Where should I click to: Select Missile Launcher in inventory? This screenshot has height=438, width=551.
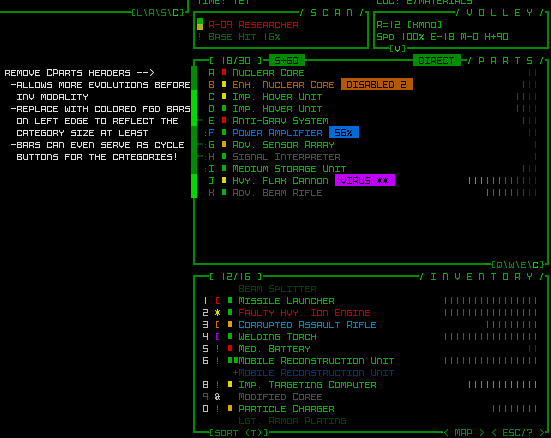coord(286,301)
